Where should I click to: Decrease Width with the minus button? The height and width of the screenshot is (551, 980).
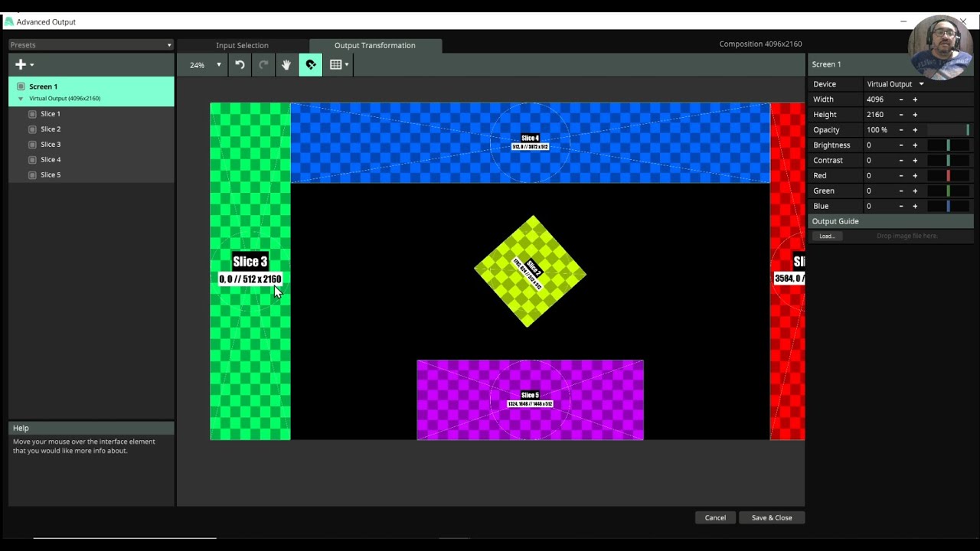click(901, 99)
